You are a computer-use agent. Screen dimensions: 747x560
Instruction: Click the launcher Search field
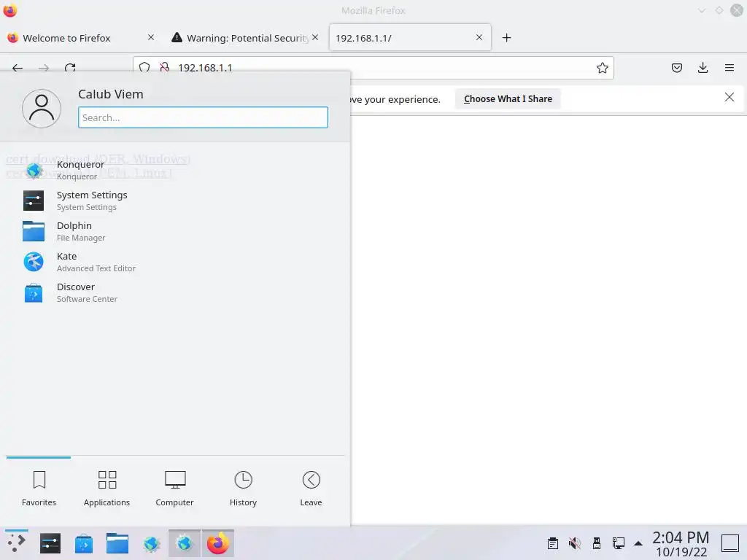[x=203, y=117]
